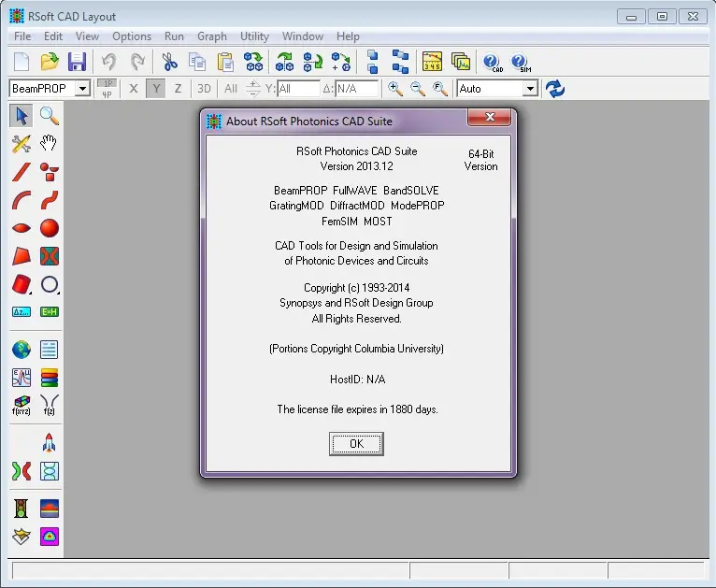716x588 pixels.
Task: Click the zoom out magnifier icon
Action: coord(418,89)
